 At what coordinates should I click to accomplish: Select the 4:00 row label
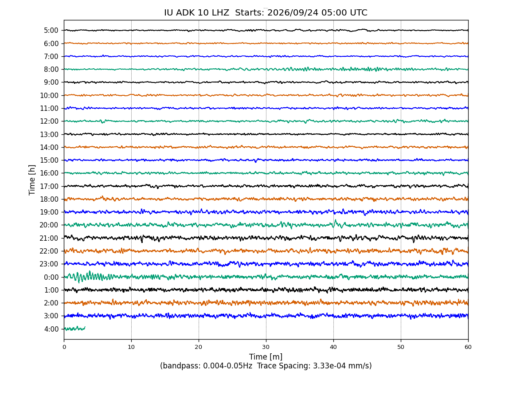[x=51, y=329]
